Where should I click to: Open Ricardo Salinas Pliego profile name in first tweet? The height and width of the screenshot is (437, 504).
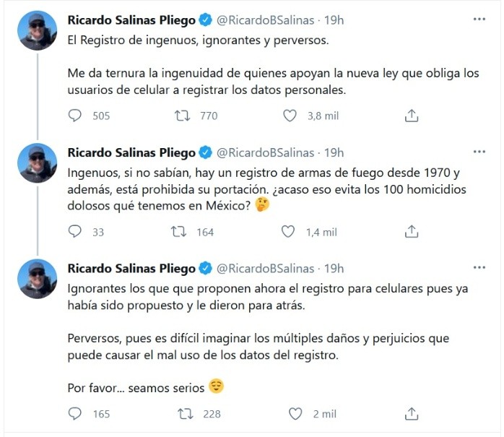(x=131, y=20)
